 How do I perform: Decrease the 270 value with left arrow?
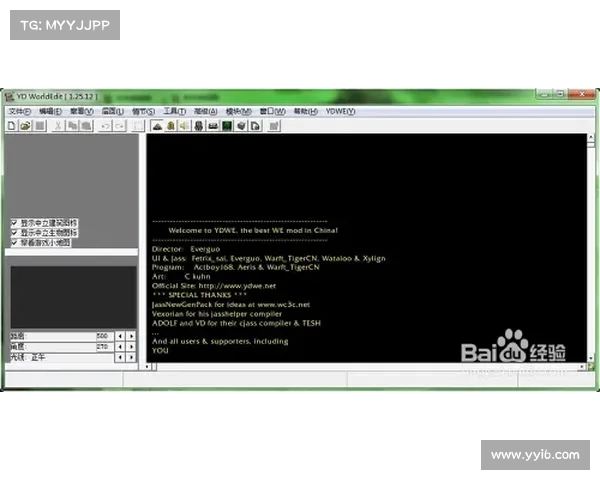click(121, 347)
